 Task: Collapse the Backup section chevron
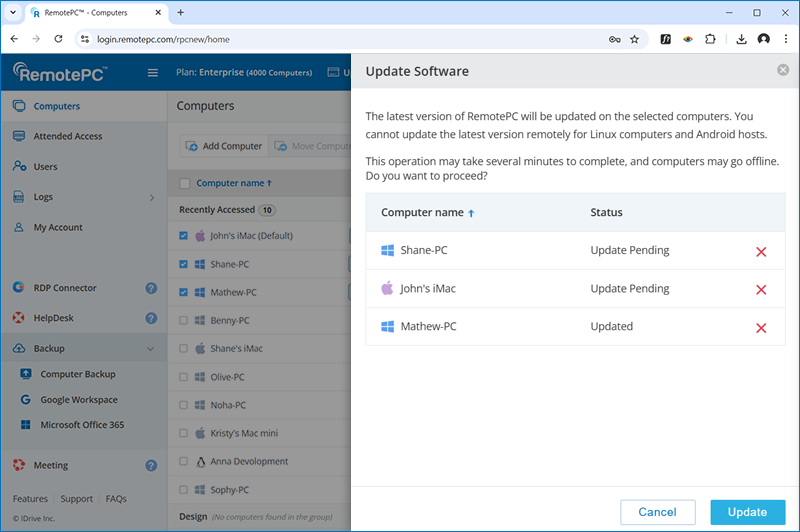click(151, 349)
